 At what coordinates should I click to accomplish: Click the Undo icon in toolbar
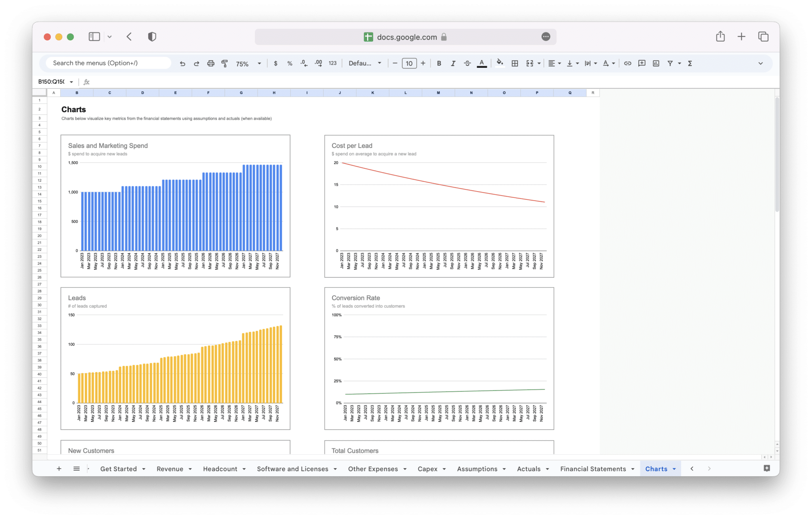182,63
